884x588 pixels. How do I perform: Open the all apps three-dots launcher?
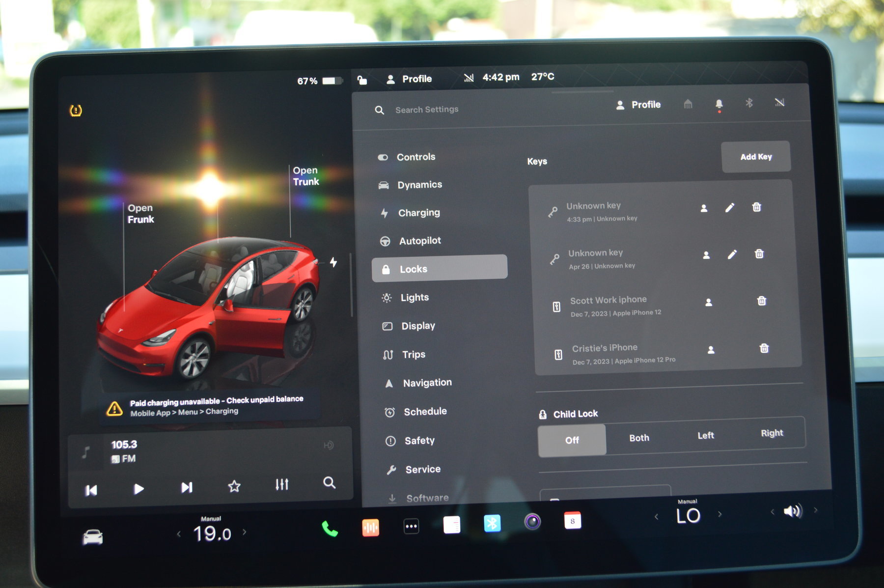pos(411,526)
